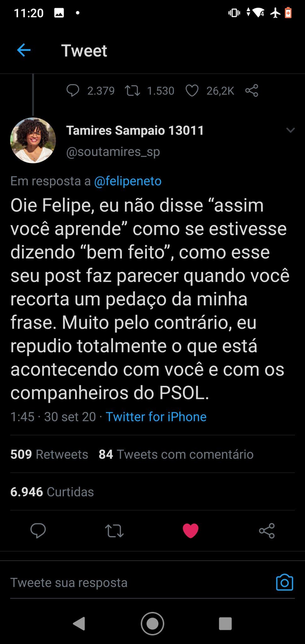305x644 pixels.
Task: Reply to parent tweet with 2.379 comments
Action: click(73, 91)
